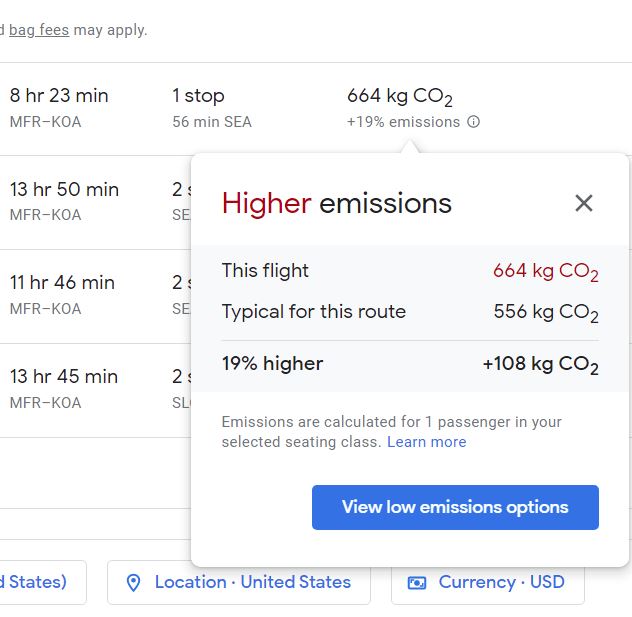Close the Higher emissions popup

[x=584, y=203]
